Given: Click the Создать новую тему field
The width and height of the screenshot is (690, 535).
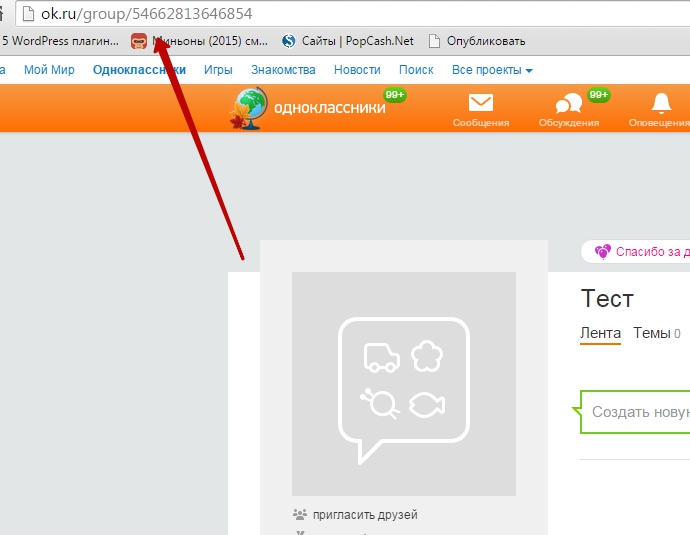Looking at the screenshot, I should (640, 412).
